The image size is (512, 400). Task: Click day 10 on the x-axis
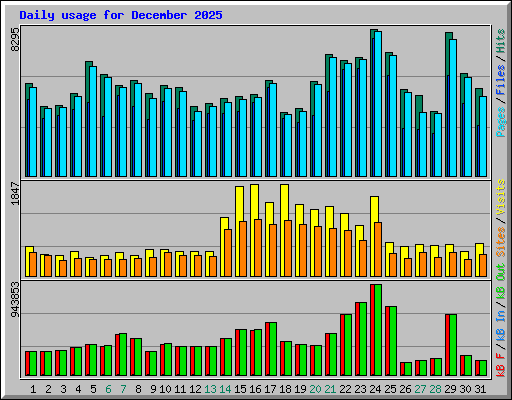pos(165,389)
